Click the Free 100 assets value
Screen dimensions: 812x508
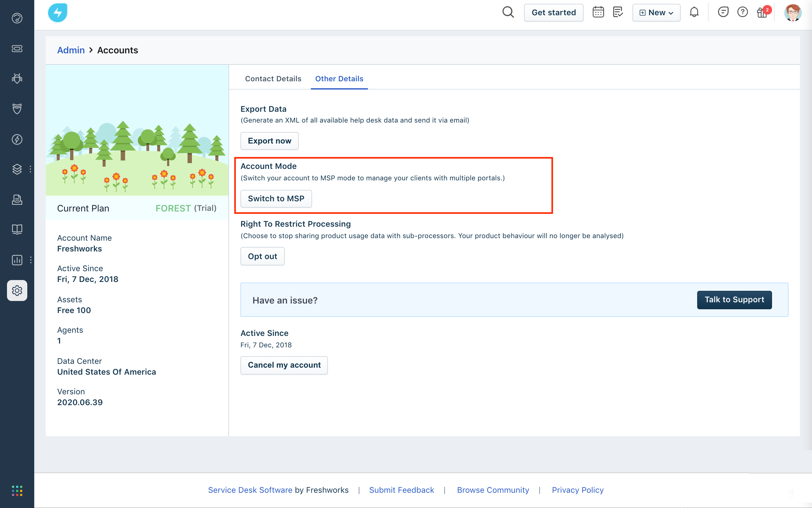74,310
